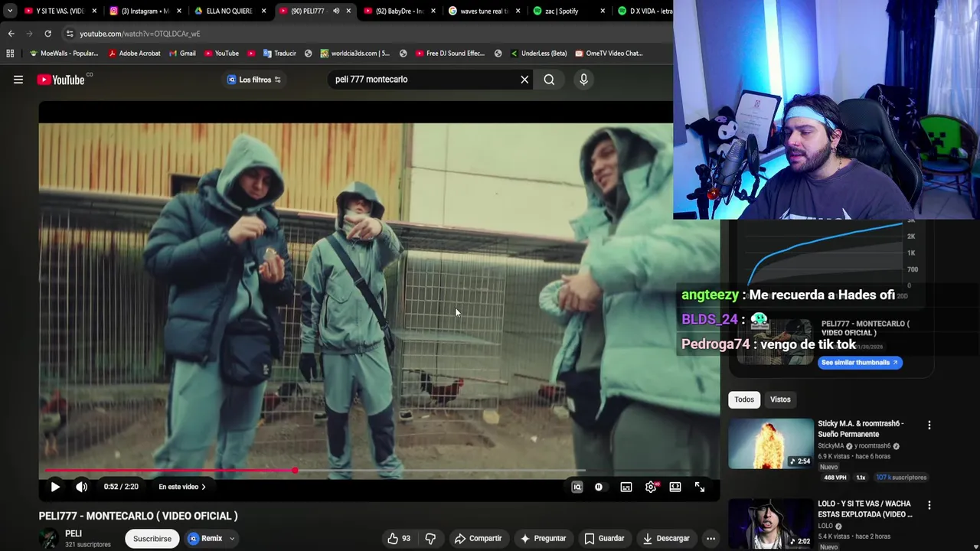The height and width of the screenshot is (551, 980).
Task: Click the progress bar scrubber handle
Action: pos(295,471)
